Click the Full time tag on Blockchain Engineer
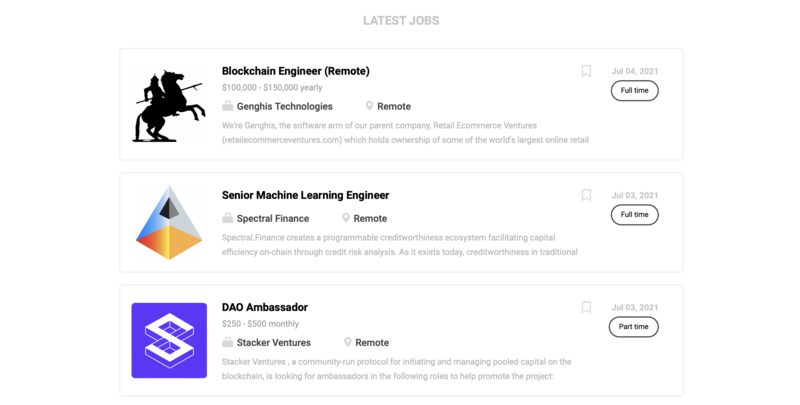This screenshot has width=800, height=405. 634,91
